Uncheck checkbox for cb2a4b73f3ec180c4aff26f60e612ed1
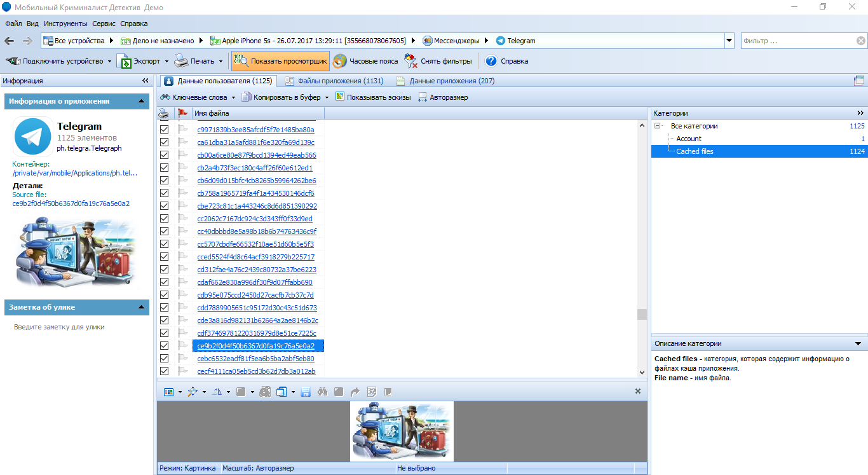 [165, 167]
